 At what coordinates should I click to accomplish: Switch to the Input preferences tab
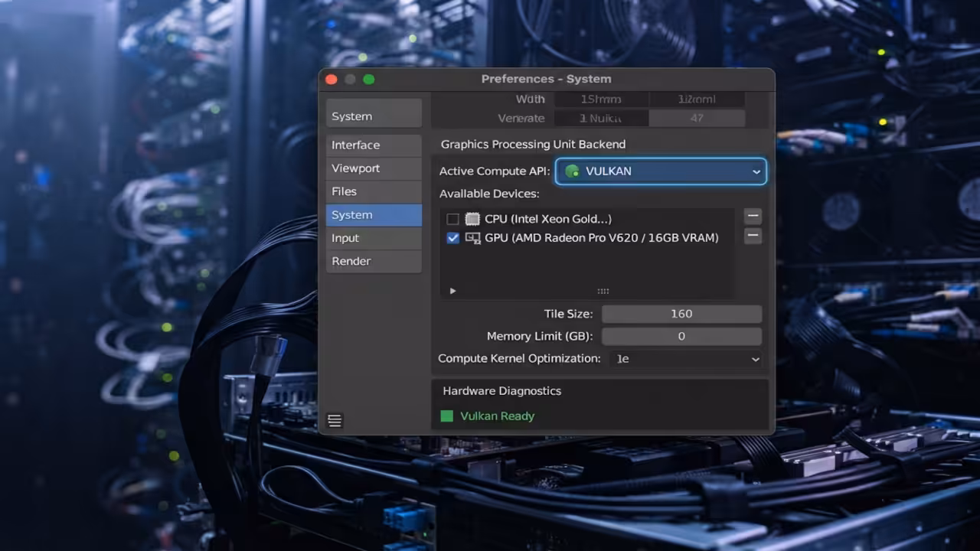(x=374, y=238)
